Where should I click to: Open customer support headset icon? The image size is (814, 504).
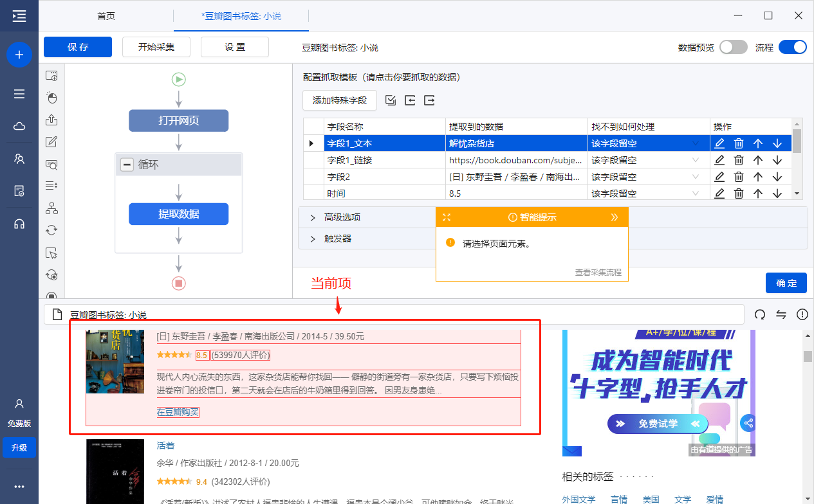(19, 224)
